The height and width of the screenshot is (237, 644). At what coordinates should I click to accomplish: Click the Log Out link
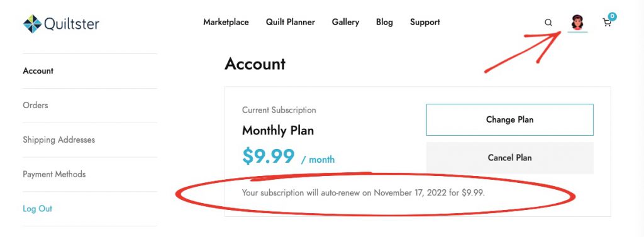(x=37, y=209)
